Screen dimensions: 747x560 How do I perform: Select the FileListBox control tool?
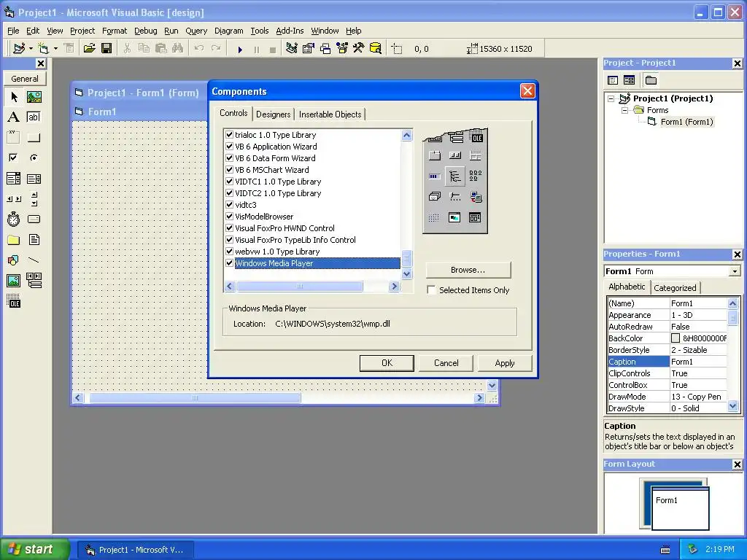pos(34,239)
